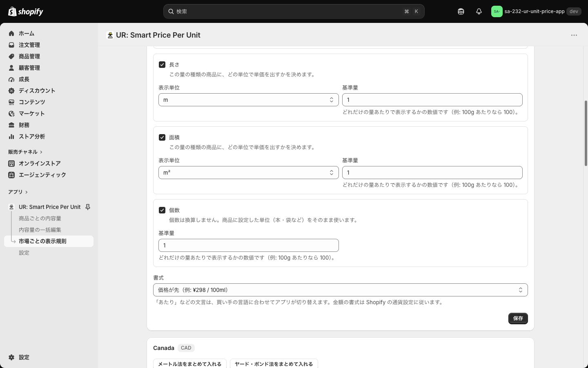Viewport: 588px width, 368px height.
Task: Open store menu sa-232-ur-unit-price-app
Action: click(536, 11)
